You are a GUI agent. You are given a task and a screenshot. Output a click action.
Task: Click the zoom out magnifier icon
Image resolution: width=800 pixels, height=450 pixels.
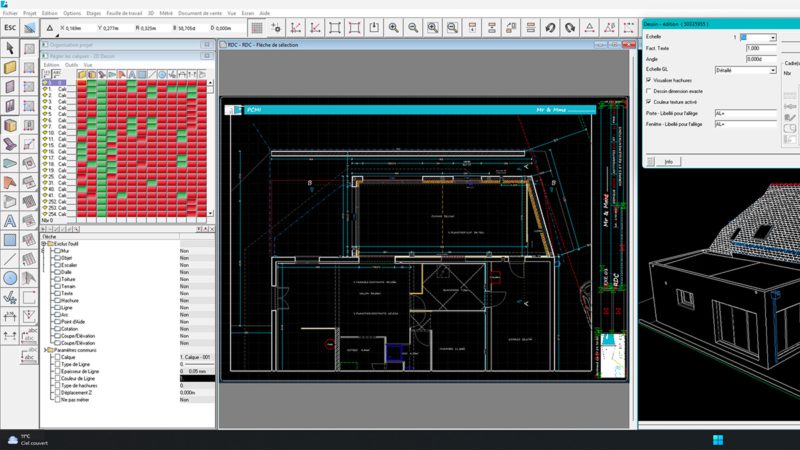pos(413,28)
